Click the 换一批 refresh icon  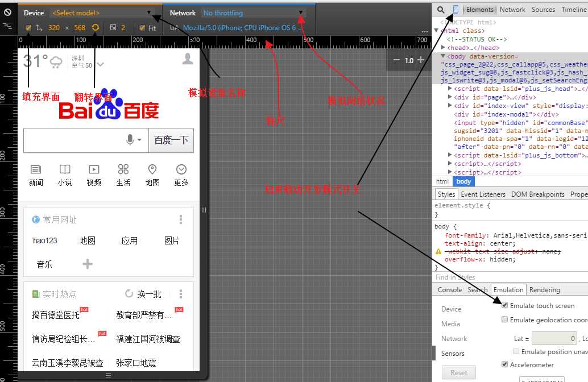click(x=129, y=293)
